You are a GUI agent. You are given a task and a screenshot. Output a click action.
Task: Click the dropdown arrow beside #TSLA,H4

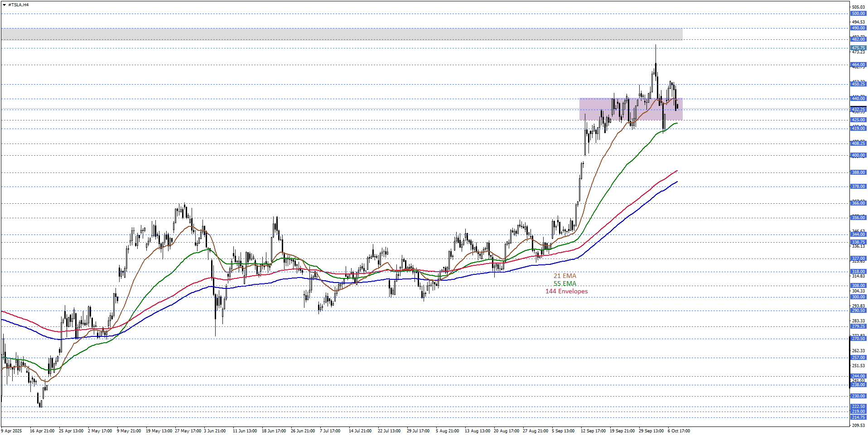click(x=4, y=5)
